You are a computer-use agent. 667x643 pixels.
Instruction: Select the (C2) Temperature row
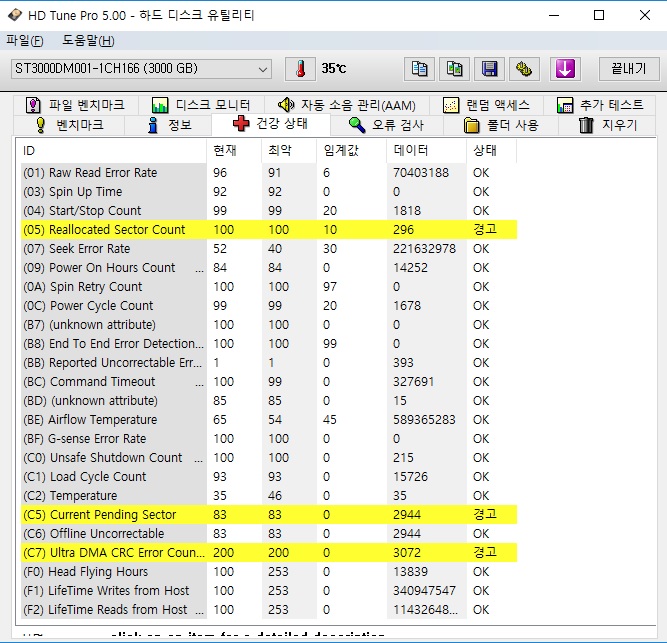point(269,495)
